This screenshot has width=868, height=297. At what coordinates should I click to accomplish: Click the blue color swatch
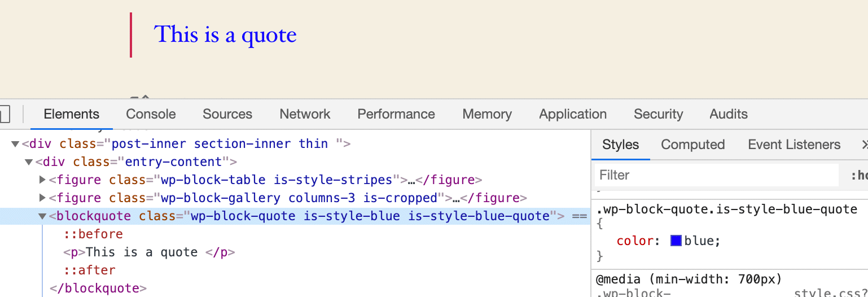click(x=676, y=241)
